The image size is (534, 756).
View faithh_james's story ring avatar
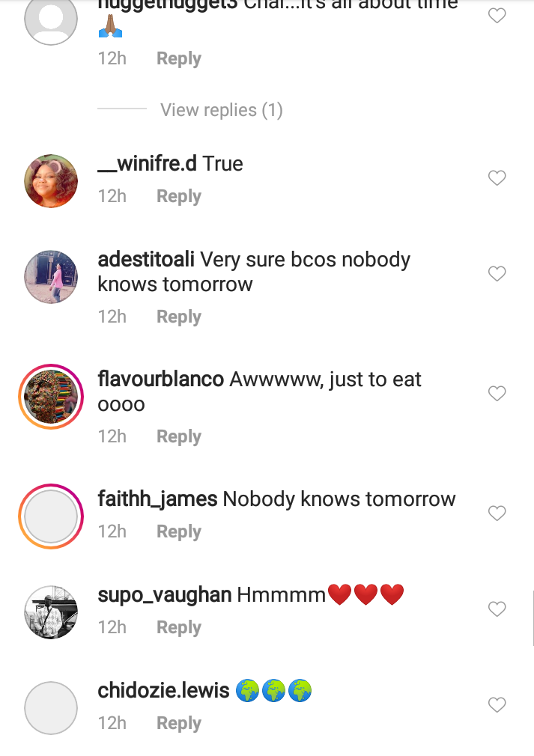coord(51,516)
